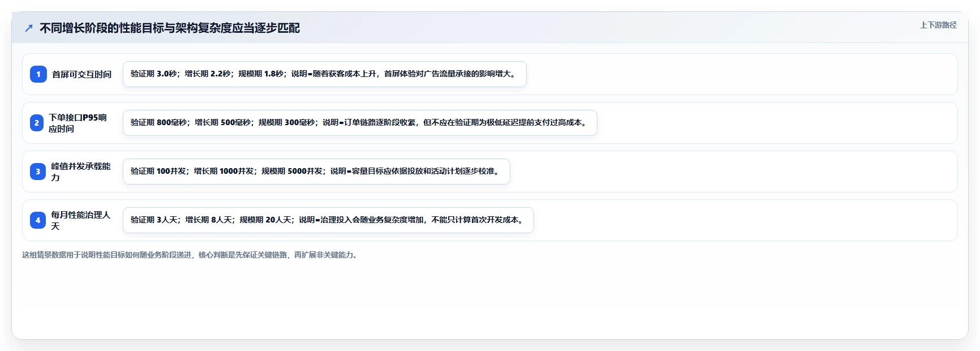The image size is (980, 351).
Task: Click number badge 2 for 下单接口P95响应时间
Action: [37, 123]
